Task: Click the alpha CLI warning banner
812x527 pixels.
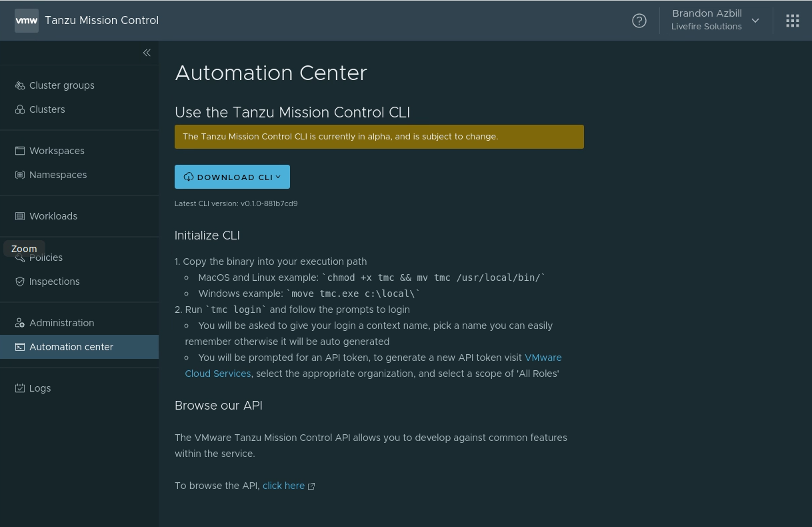Action: click(x=379, y=137)
